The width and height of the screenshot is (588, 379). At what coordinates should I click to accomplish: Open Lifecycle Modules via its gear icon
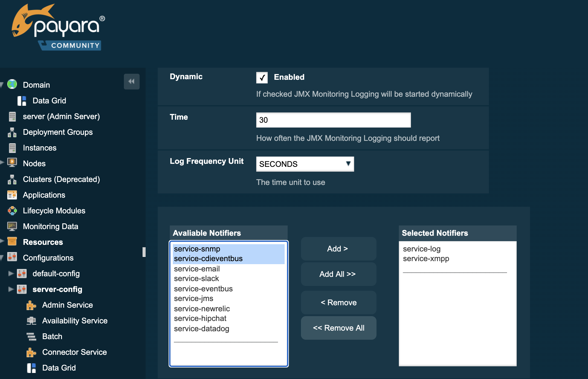pos(12,211)
